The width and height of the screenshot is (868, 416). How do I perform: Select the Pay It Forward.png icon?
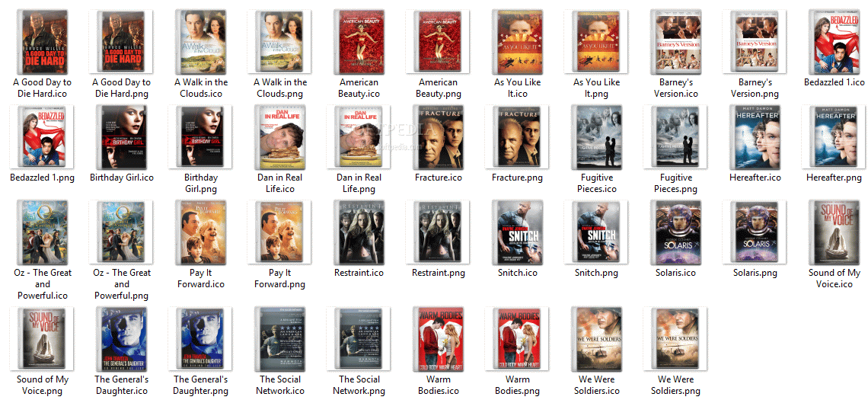280,232
